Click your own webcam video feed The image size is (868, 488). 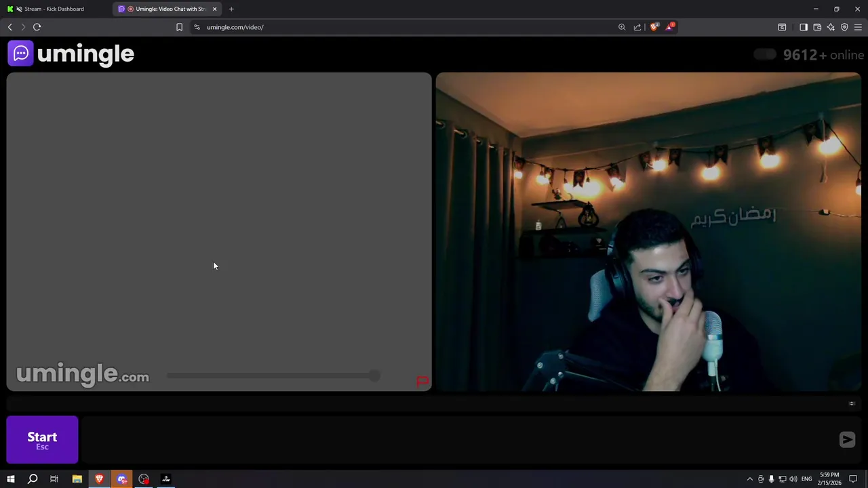pyautogui.click(x=648, y=232)
